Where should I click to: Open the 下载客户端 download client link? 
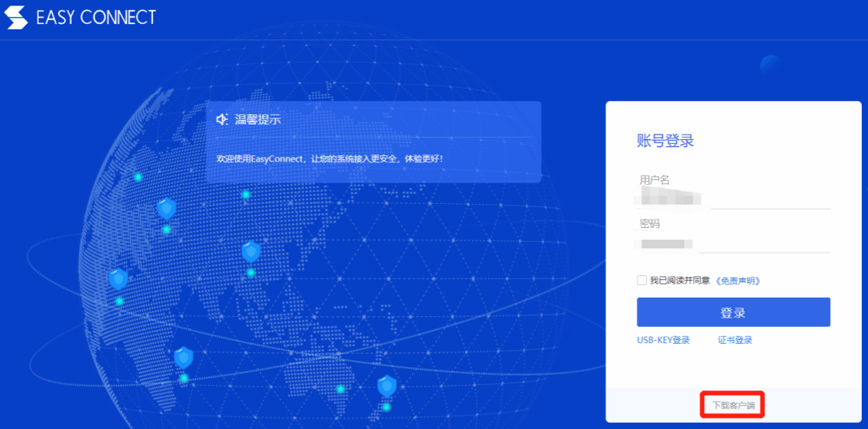point(733,405)
